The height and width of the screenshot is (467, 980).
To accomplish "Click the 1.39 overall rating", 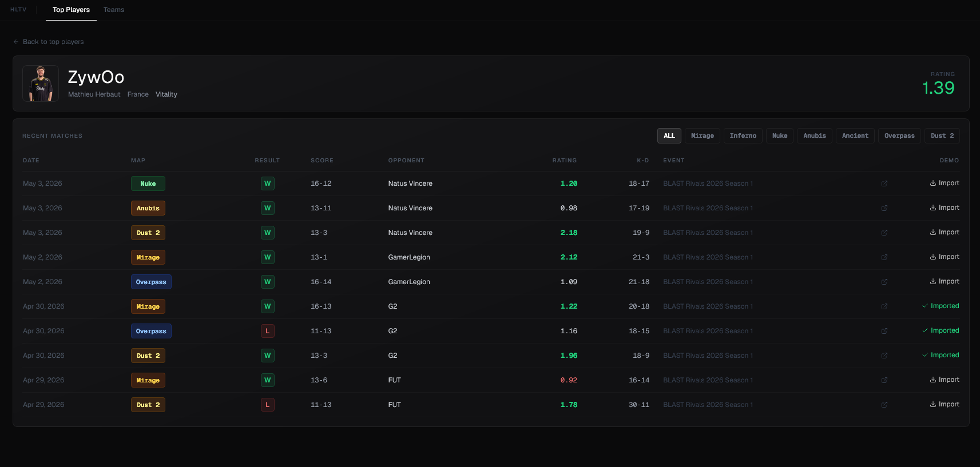I will pyautogui.click(x=938, y=88).
